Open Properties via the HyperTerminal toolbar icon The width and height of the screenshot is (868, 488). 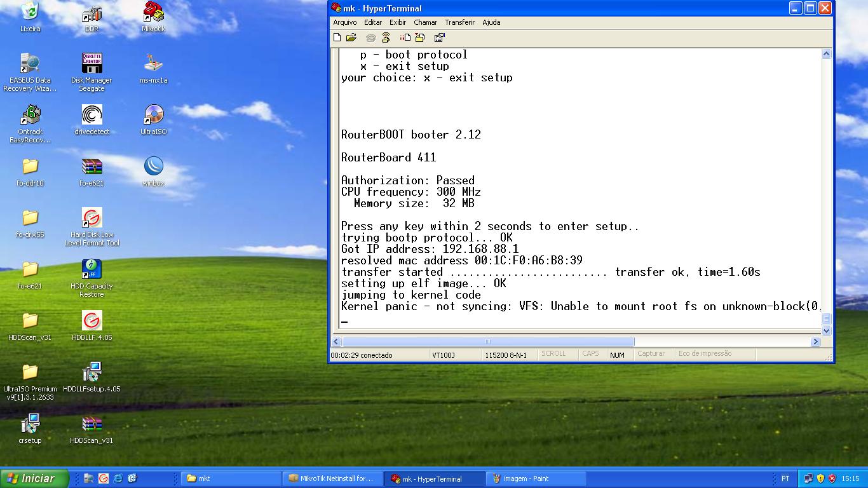click(x=439, y=37)
